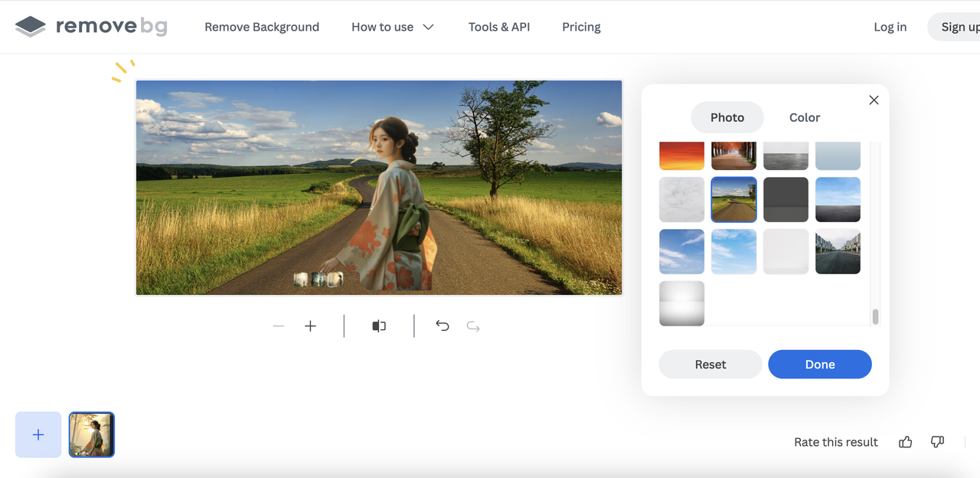The height and width of the screenshot is (478, 980).
Task: Select the pale blue gradient background
Action: pyautogui.click(x=838, y=156)
